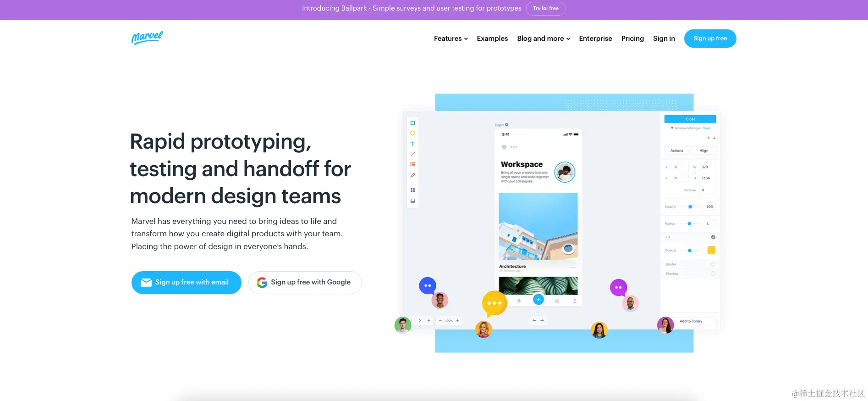
Task: Enable the Shadow option
Action: point(713,273)
